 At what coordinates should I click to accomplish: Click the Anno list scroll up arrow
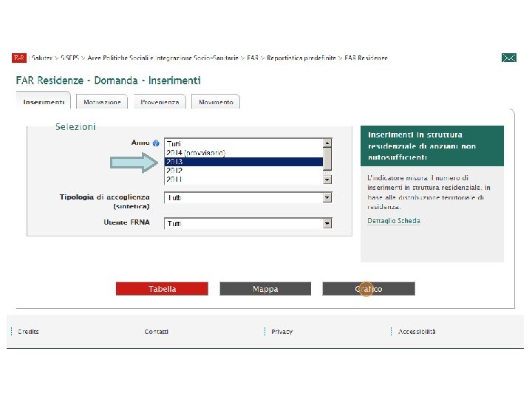click(327, 143)
